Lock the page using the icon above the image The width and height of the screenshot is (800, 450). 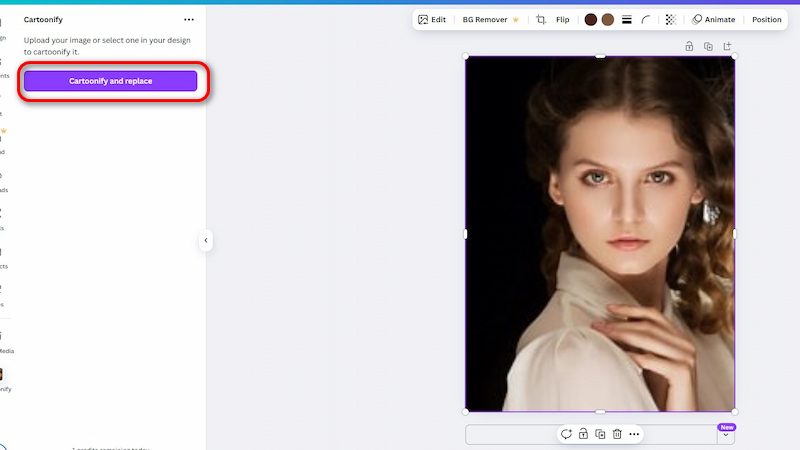click(689, 46)
